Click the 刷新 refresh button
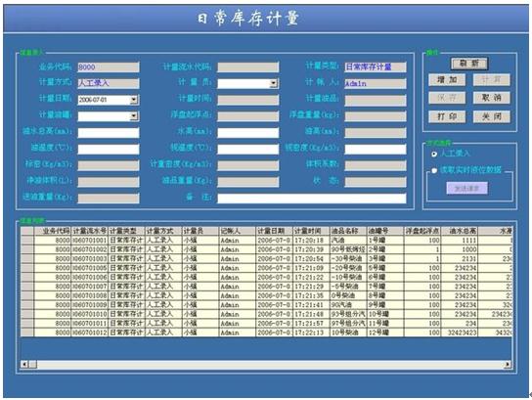 click(469, 64)
